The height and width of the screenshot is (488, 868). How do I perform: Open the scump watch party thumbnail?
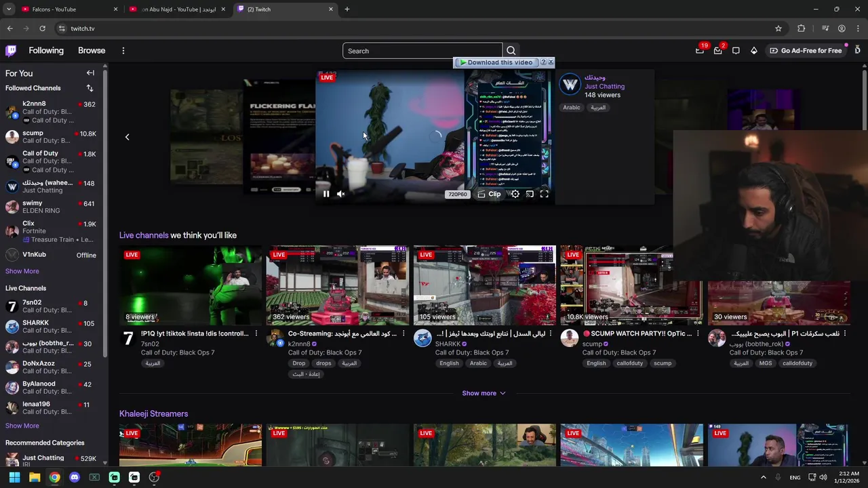[631, 285]
